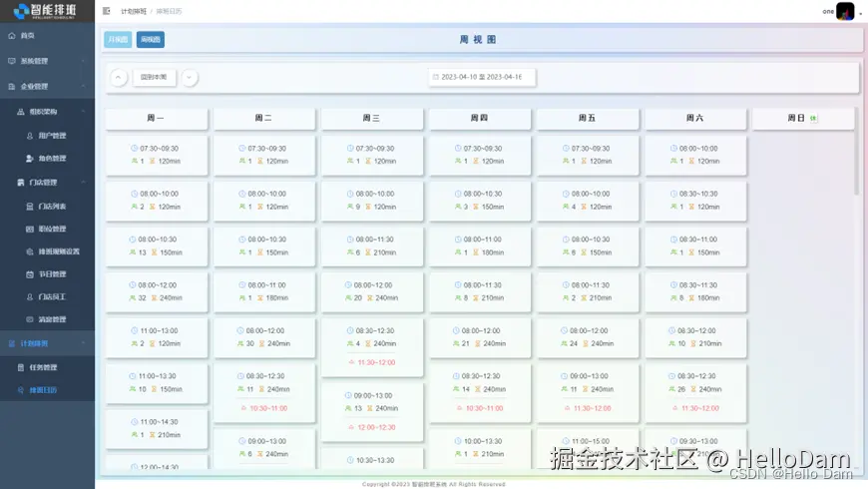Click the calendar icon in date range field
The image size is (868, 489).
pyautogui.click(x=436, y=77)
